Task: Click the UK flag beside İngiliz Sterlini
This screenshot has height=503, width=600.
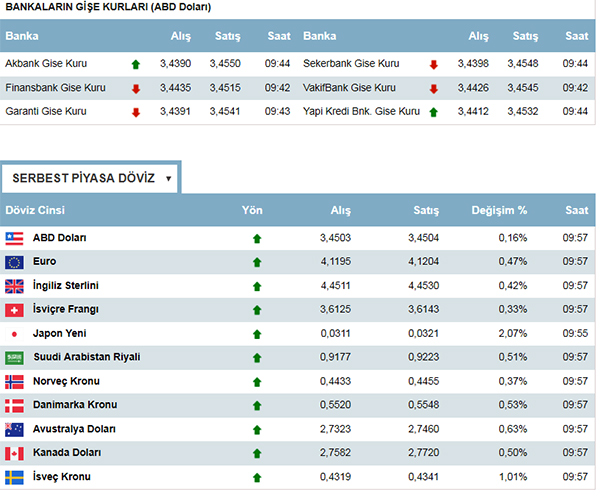Action: coord(14,286)
